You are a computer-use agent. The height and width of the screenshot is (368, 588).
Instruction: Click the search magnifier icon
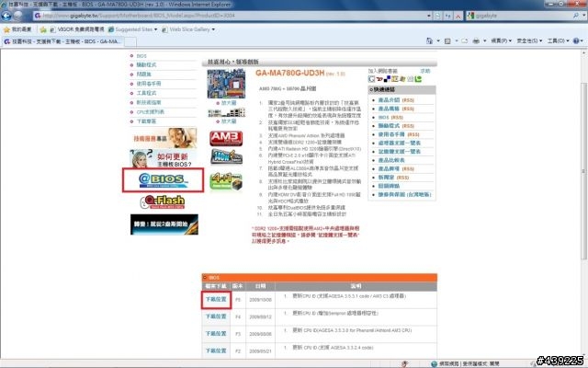tap(576, 16)
